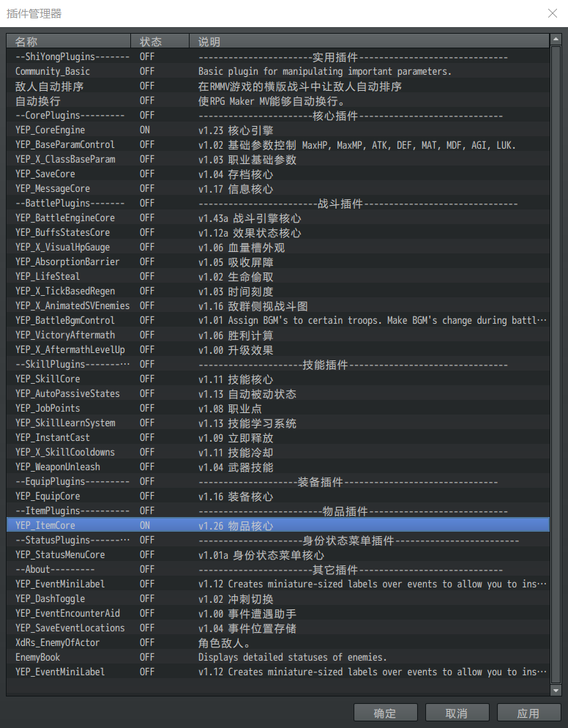Click the 取消 button

[457, 713]
